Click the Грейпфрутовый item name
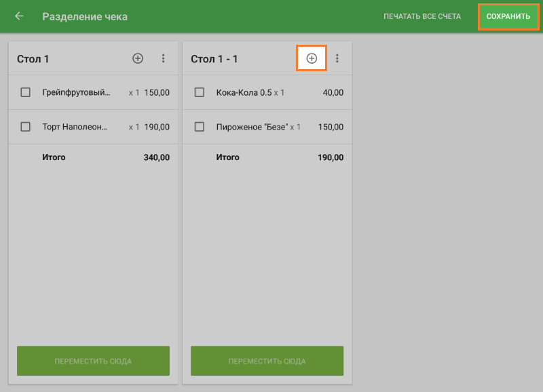 [76, 92]
